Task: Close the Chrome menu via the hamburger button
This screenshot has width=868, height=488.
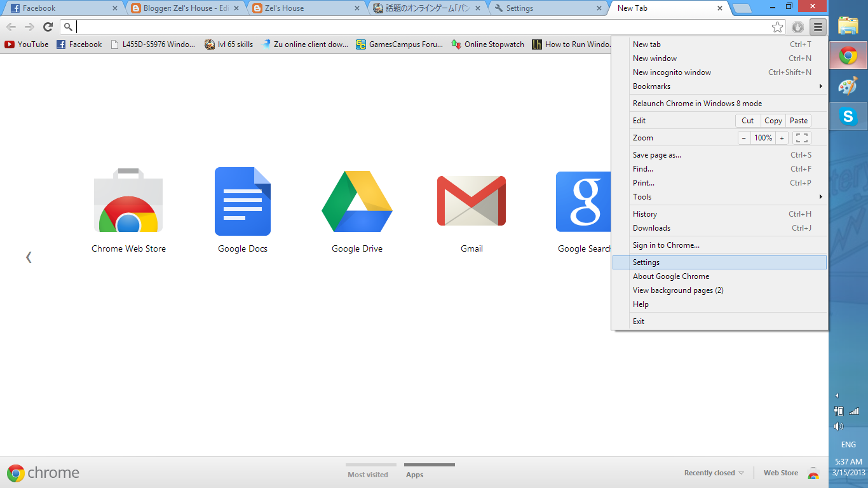Action: coord(818,27)
